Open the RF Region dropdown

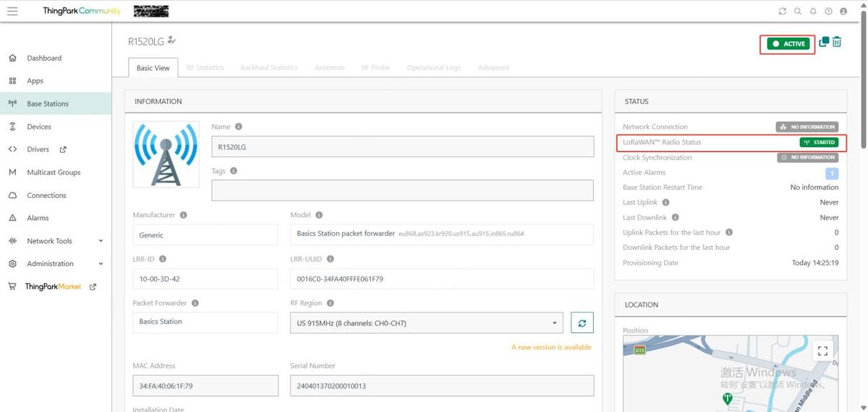pyautogui.click(x=427, y=323)
